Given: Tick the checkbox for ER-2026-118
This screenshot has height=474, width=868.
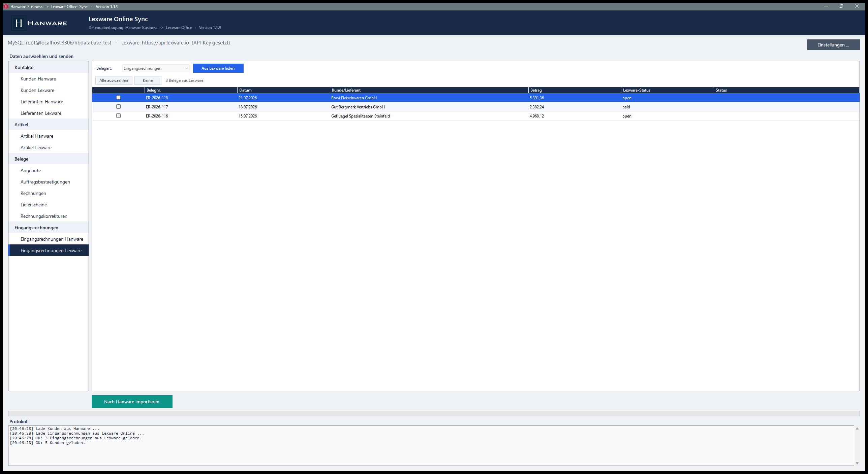Looking at the screenshot, I should [x=118, y=98].
